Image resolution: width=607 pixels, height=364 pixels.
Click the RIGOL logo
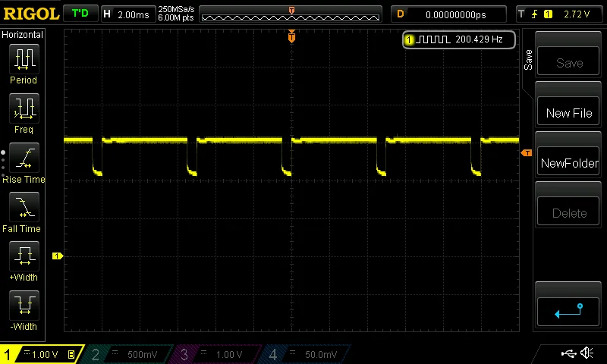click(x=31, y=14)
